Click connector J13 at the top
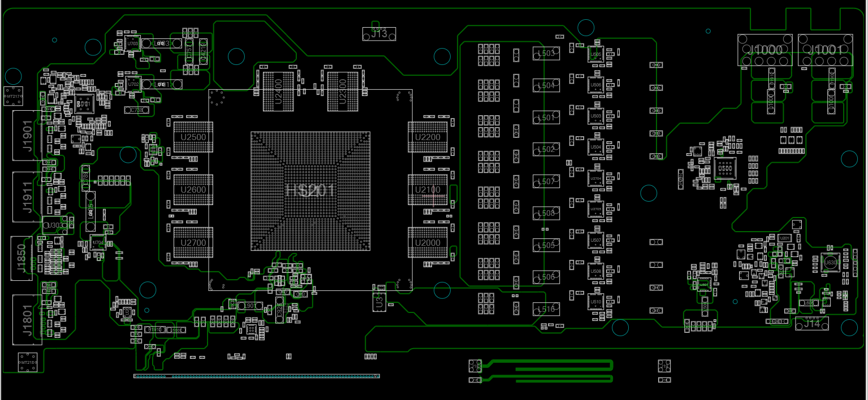 pyautogui.click(x=379, y=34)
